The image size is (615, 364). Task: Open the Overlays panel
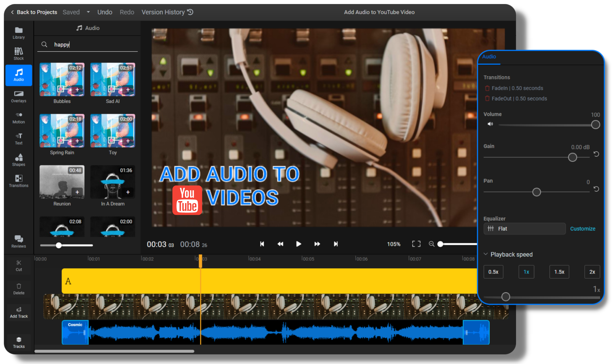[19, 96]
